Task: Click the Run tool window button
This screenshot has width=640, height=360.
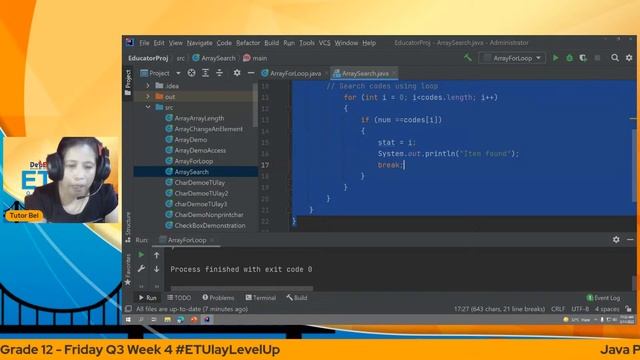Action: pyautogui.click(x=147, y=298)
